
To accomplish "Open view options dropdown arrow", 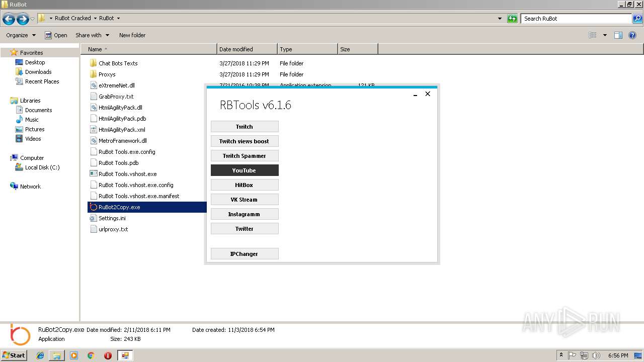I will pyautogui.click(x=605, y=35).
